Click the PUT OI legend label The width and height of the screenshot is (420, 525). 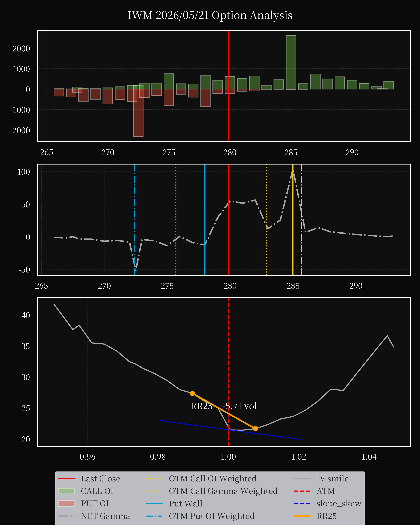(x=95, y=504)
